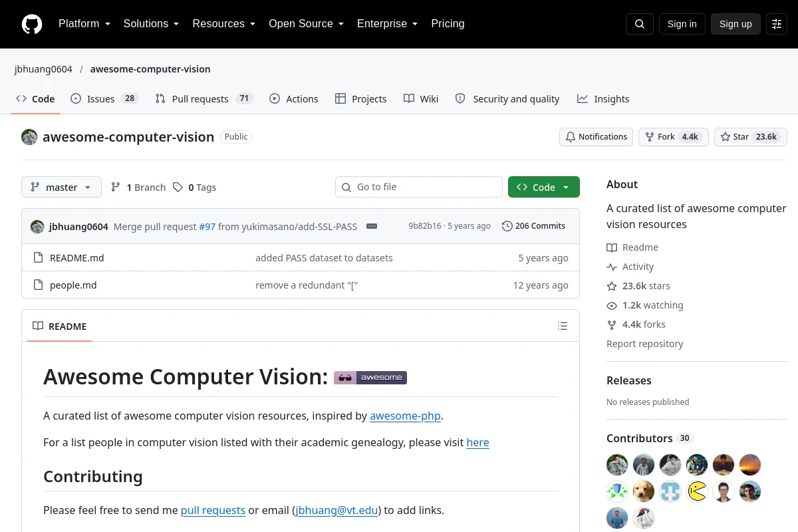Switch to the Wiki tab
Screen dimensions: 798x532
coord(421,98)
